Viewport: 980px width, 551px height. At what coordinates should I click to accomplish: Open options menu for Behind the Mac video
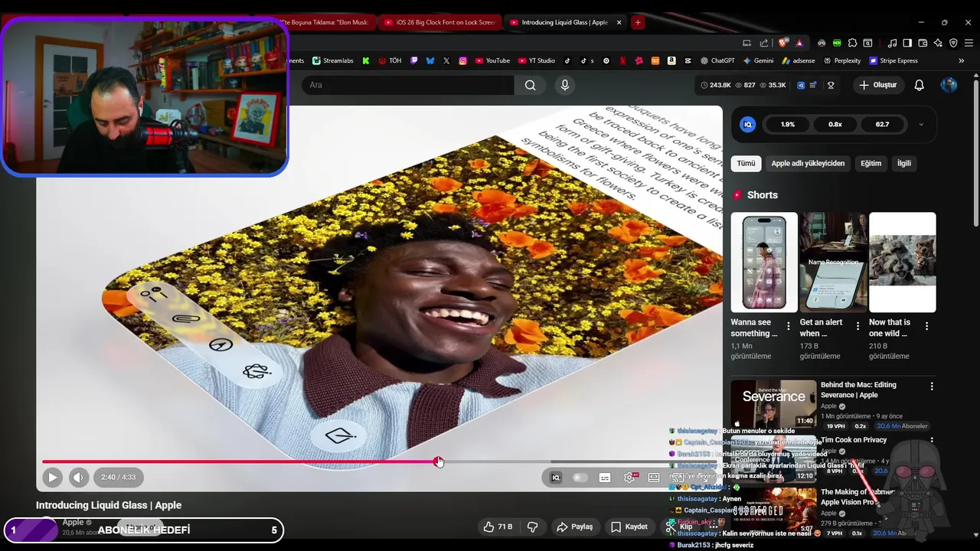(x=932, y=386)
